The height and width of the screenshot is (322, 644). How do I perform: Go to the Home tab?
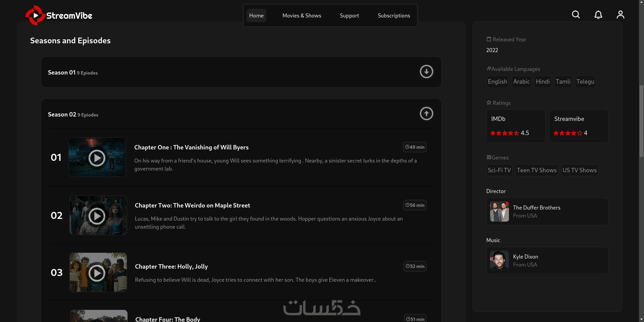256,15
